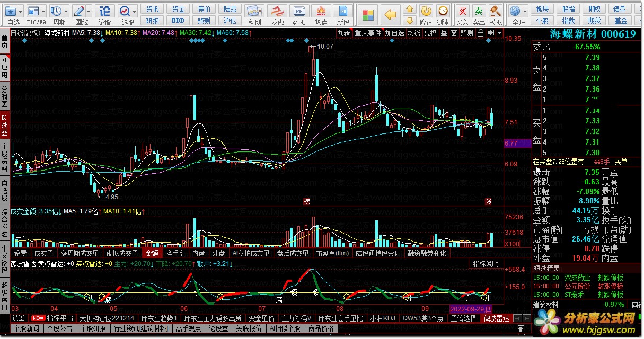Click the 基金 toolbar button
Screen dimensions: 644x339
[620, 21]
